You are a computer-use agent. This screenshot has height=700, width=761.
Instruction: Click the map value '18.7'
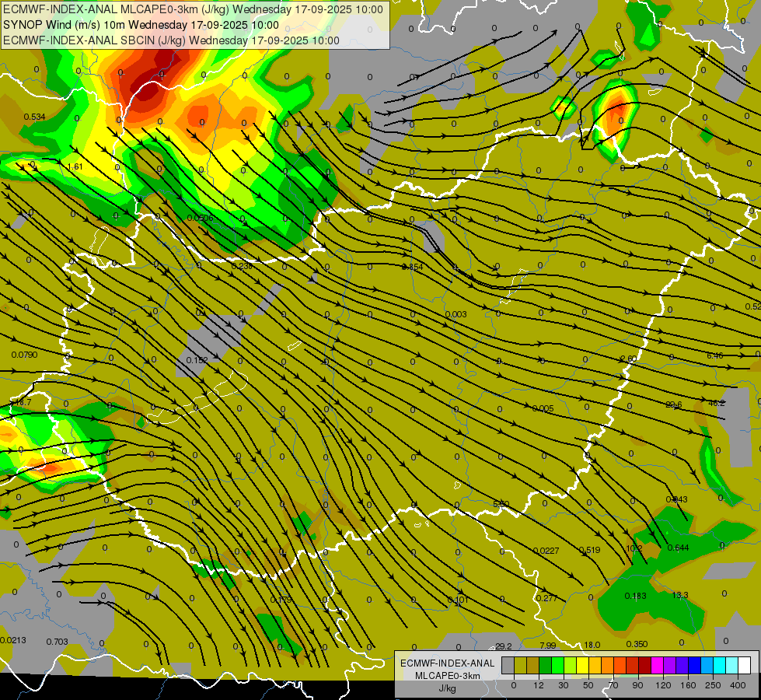(x=23, y=402)
